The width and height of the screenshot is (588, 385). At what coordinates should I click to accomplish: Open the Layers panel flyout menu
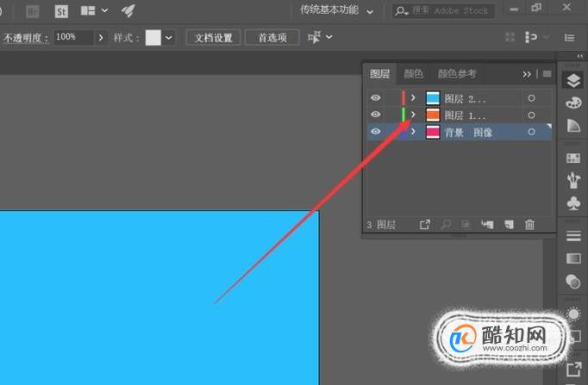(x=547, y=74)
